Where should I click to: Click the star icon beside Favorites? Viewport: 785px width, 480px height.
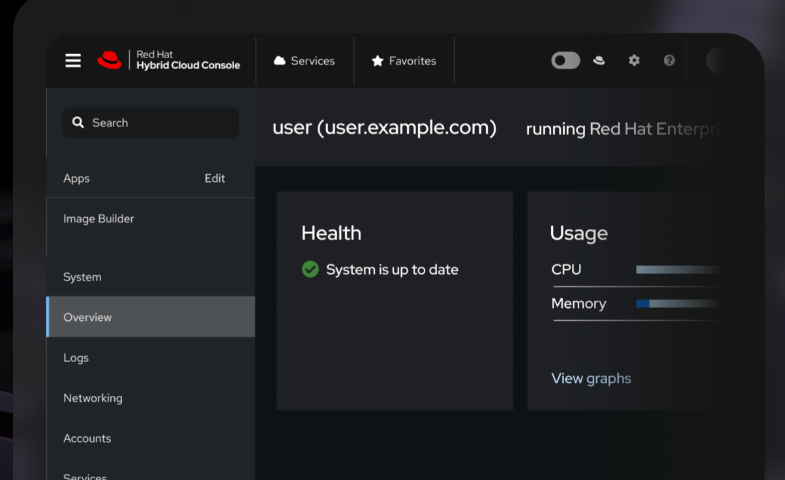[x=378, y=61]
